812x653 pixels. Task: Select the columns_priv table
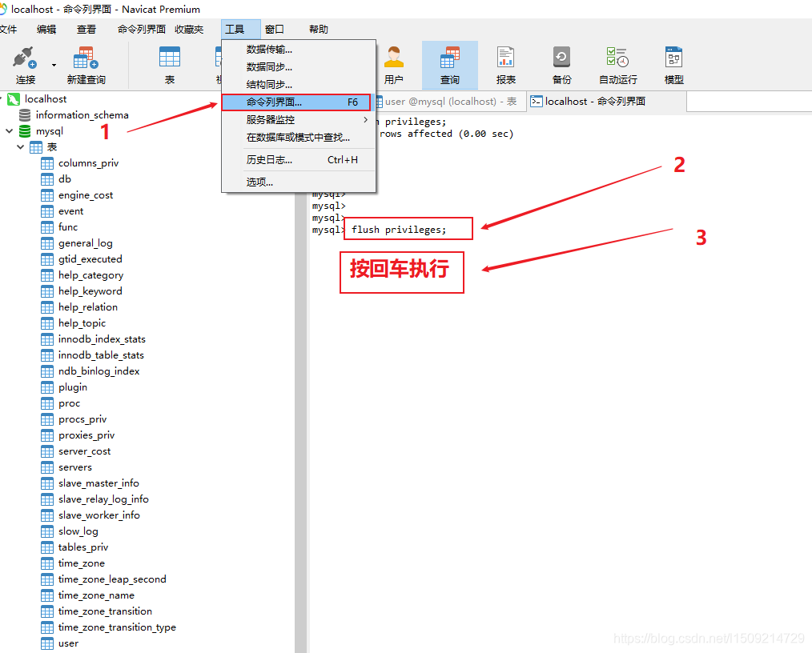point(89,163)
